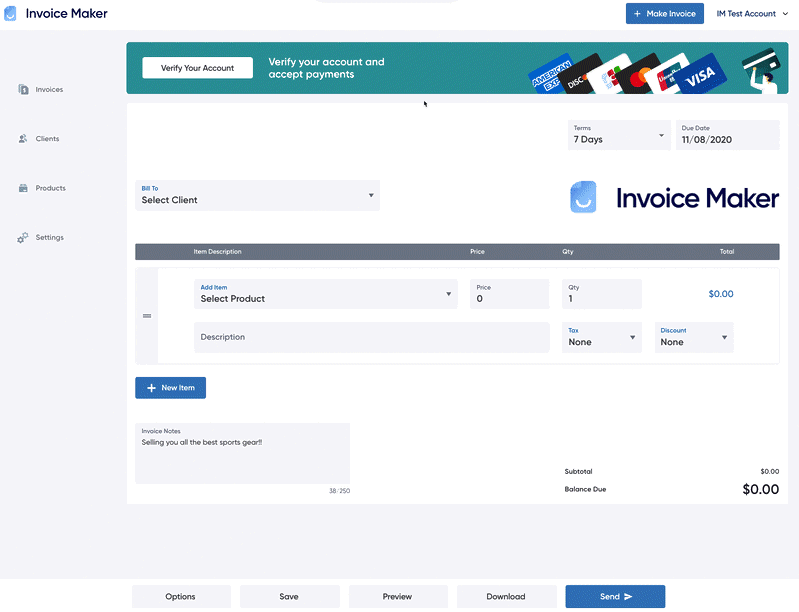The width and height of the screenshot is (799, 612).
Task: Click the line item $0.00 total
Action: [721, 294]
